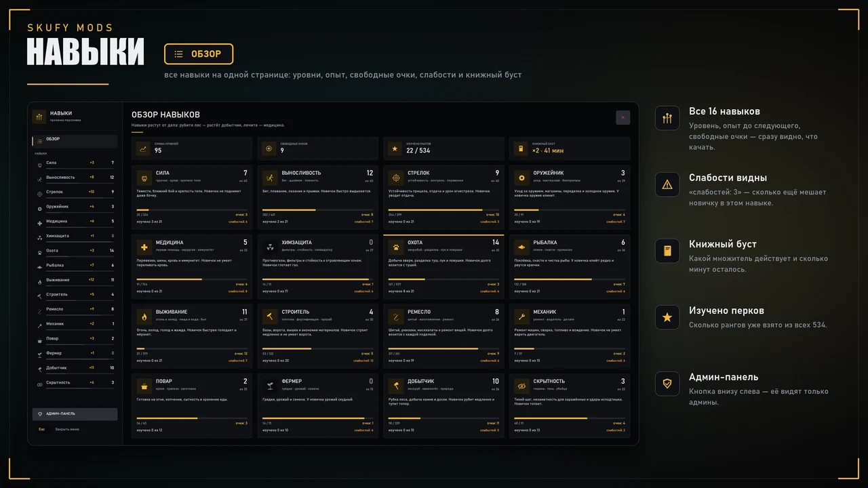Click the needle icon on the Ремесло card
Viewport: 868px width, 488px height.
pos(396,317)
